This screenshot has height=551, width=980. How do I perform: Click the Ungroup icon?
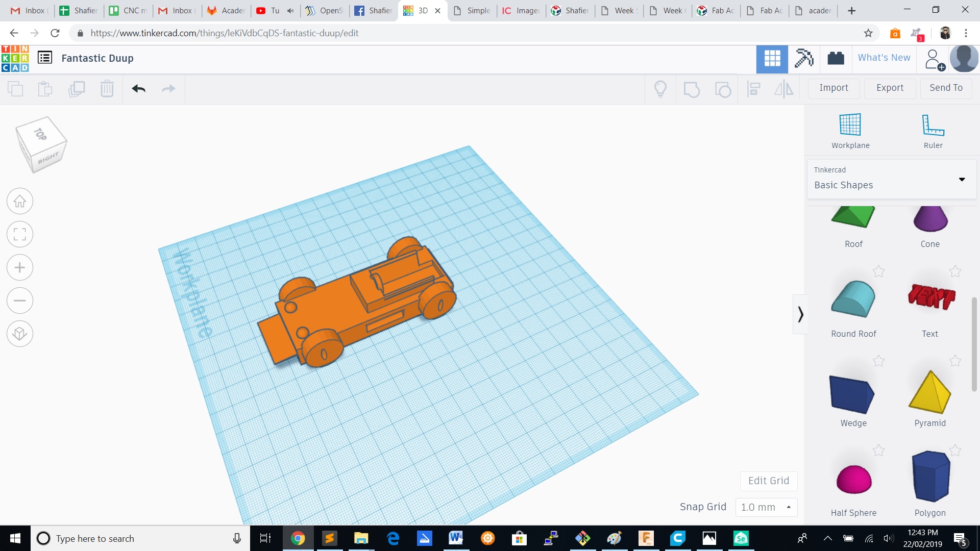pyautogui.click(x=722, y=89)
